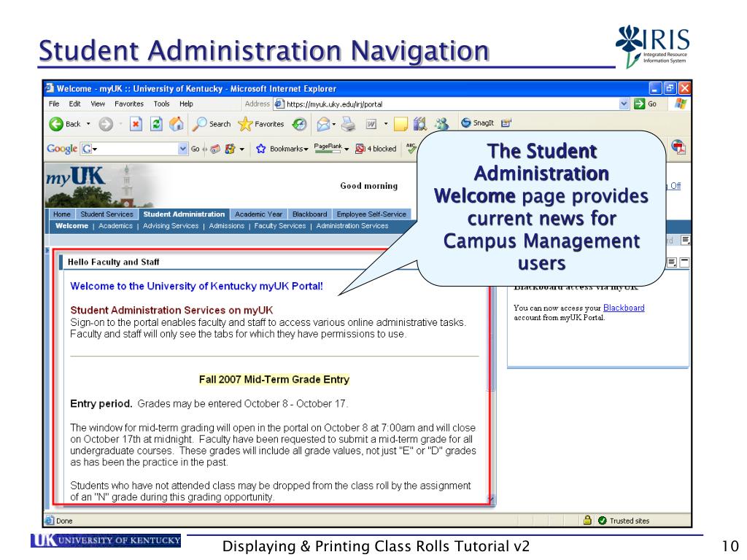Refresh the page with the green arrows icon
Image resolution: width=747 pixels, height=560 pixels.
[x=156, y=124]
